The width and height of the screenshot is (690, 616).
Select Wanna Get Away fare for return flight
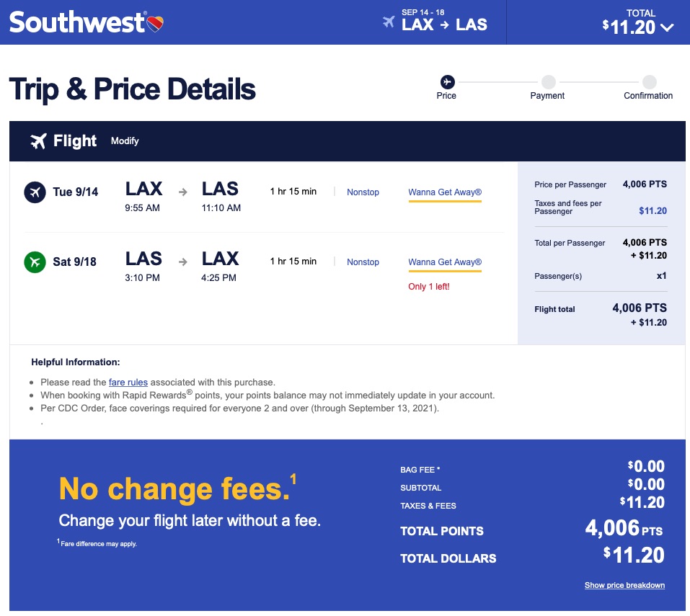coord(445,262)
